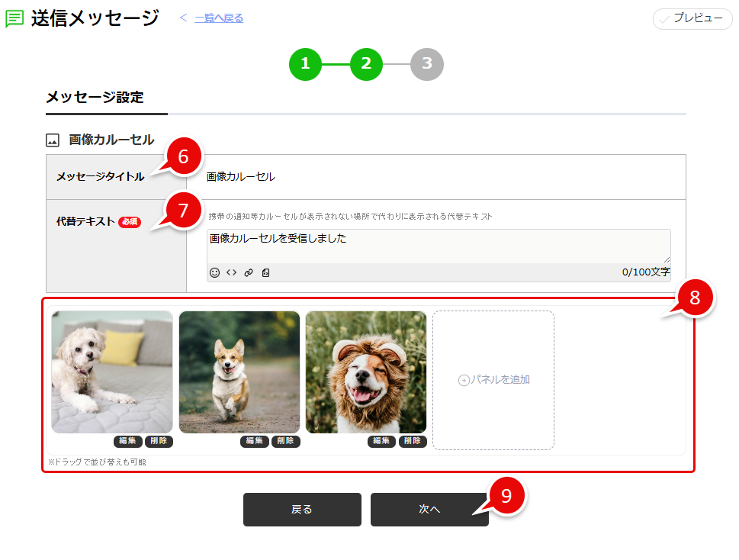739x560 pixels.
Task: Select step 3 in the progress indicator
Action: (x=426, y=65)
